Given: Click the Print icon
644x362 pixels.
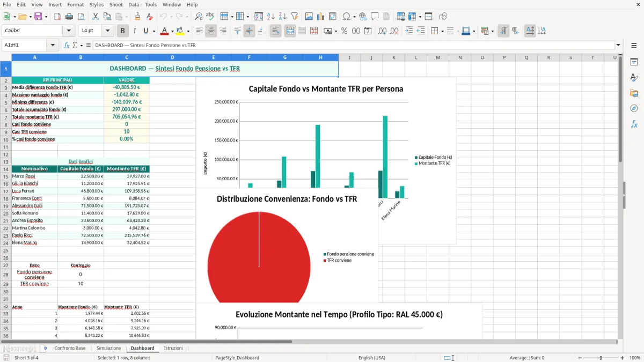Looking at the screenshot, I should pos(69,17).
